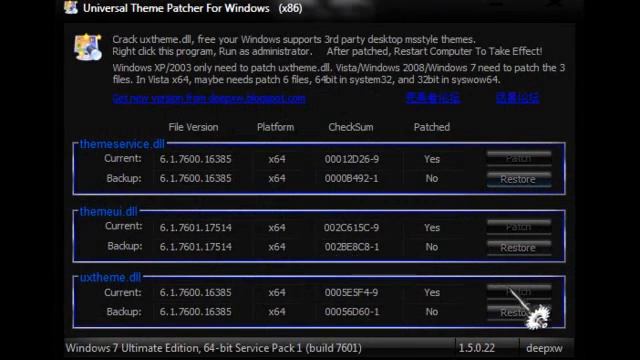The height and width of the screenshot is (360, 640).
Task: Click checksum 0000B492-1 of themeservice backup
Action: click(x=351, y=178)
